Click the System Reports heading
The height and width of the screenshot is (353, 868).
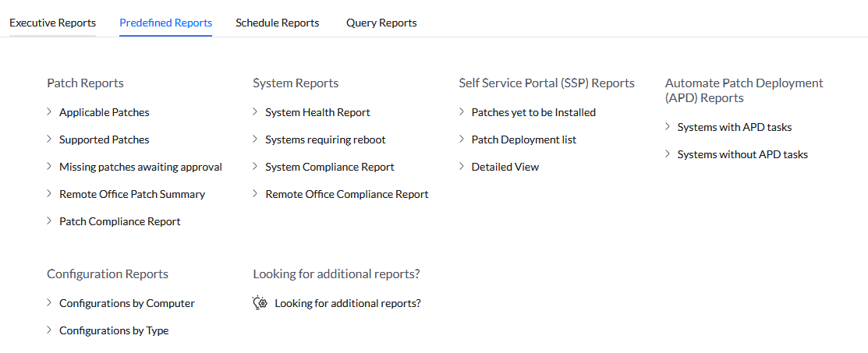(x=296, y=83)
